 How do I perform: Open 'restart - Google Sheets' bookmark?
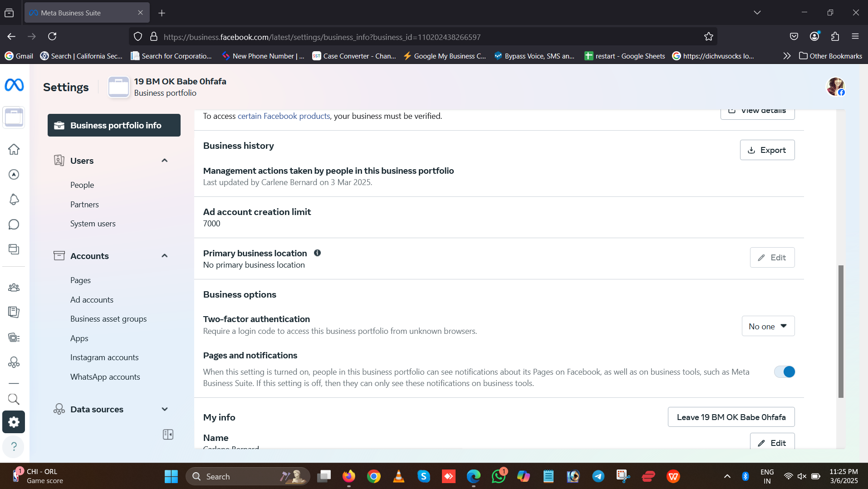click(x=624, y=56)
